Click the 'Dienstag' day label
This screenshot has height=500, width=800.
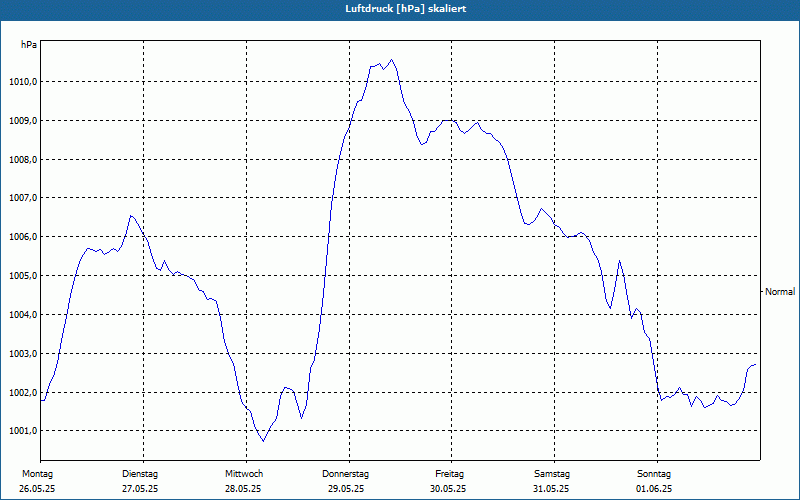pyautogui.click(x=140, y=474)
